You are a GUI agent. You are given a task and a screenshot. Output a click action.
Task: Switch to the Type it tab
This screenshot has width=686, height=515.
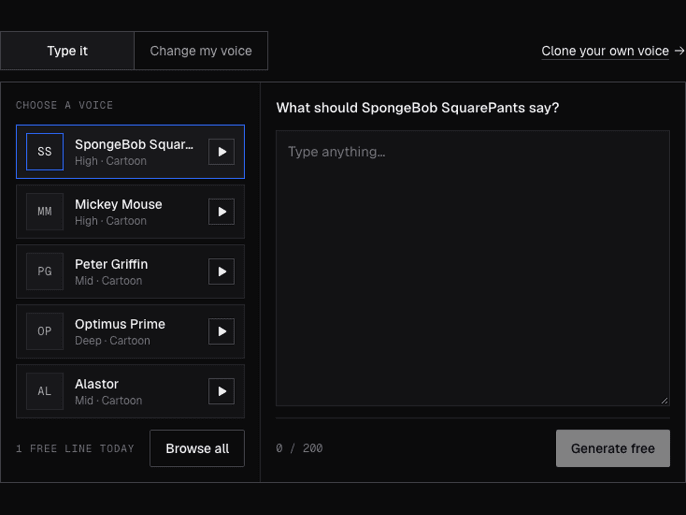click(67, 51)
